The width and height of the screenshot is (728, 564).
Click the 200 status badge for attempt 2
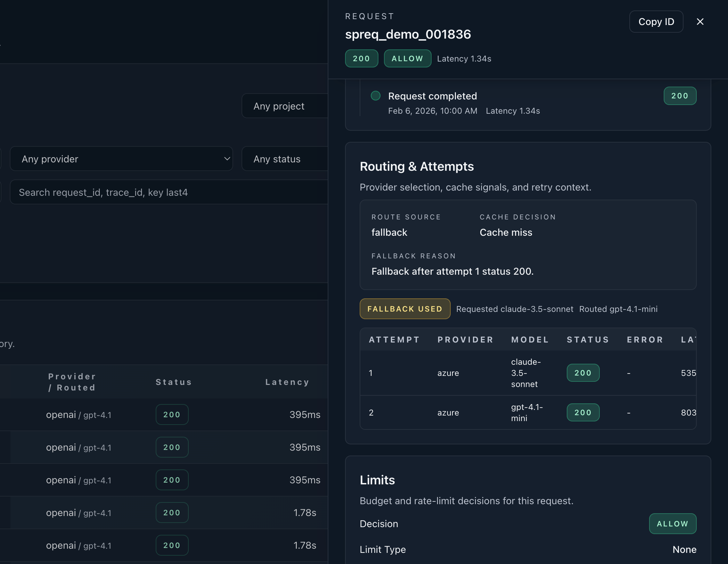point(583,412)
